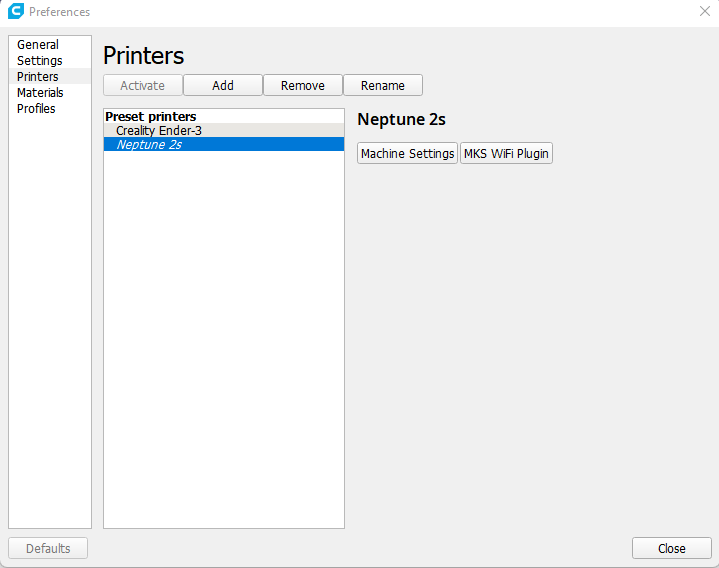719x568 pixels.
Task: Click the Printers page title
Action: point(144,55)
